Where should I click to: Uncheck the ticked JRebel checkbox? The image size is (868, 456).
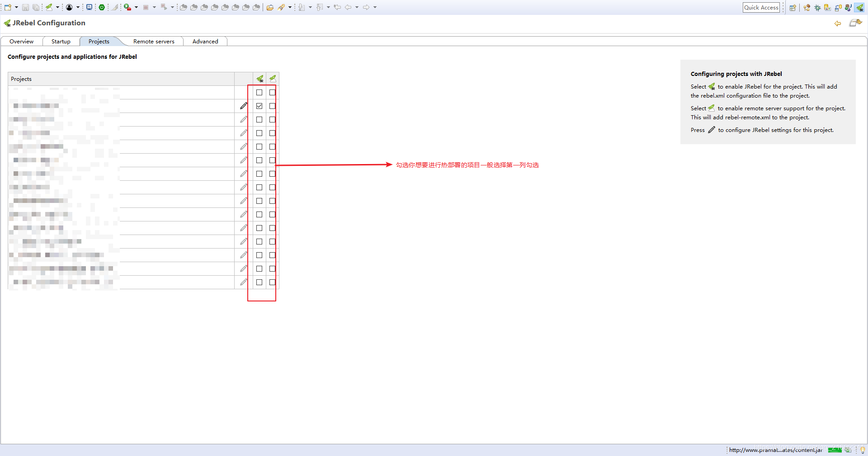coord(259,106)
